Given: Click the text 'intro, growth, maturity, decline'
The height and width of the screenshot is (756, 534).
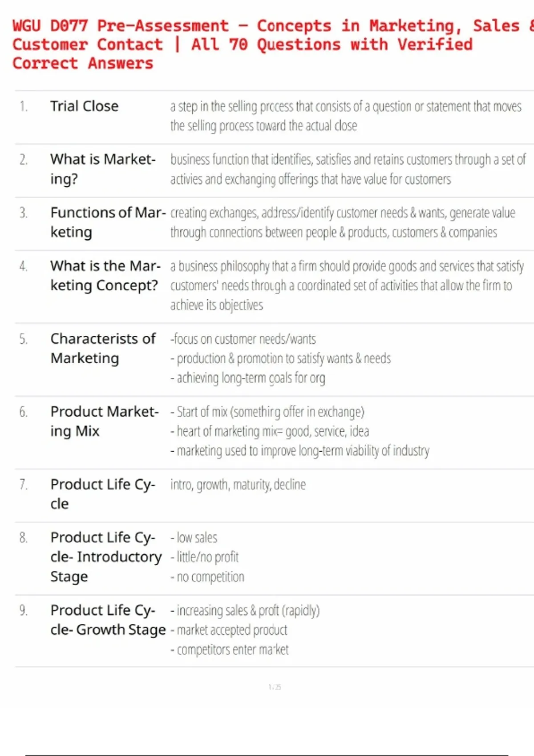Looking at the screenshot, I should [x=238, y=485].
